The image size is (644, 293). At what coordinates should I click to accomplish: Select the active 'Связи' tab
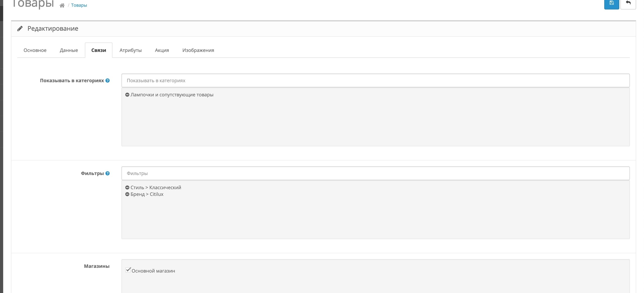[99, 50]
